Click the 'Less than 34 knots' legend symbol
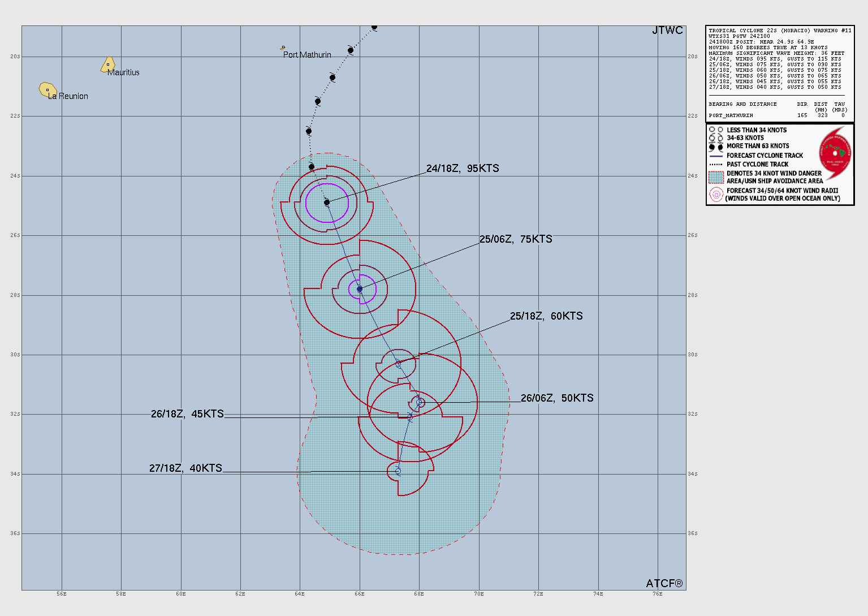The width and height of the screenshot is (868, 616). 716,130
